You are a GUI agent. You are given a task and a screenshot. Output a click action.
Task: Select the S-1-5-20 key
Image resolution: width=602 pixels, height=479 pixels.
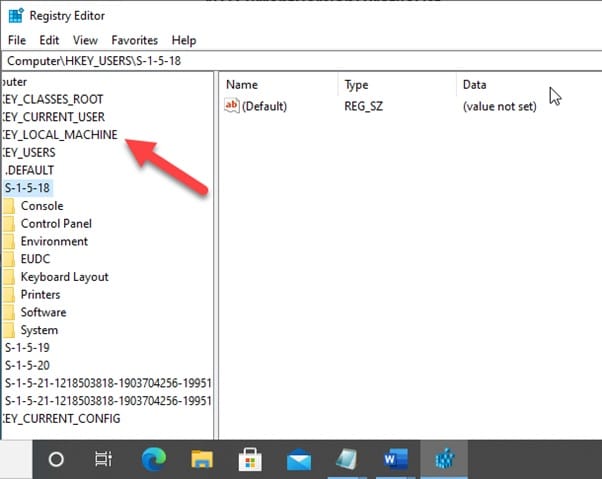[27, 365]
